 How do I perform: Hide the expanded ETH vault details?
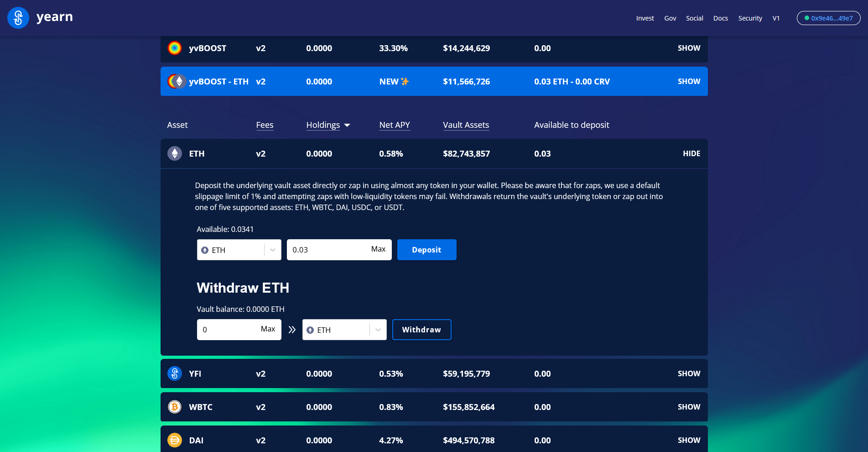(x=691, y=153)
